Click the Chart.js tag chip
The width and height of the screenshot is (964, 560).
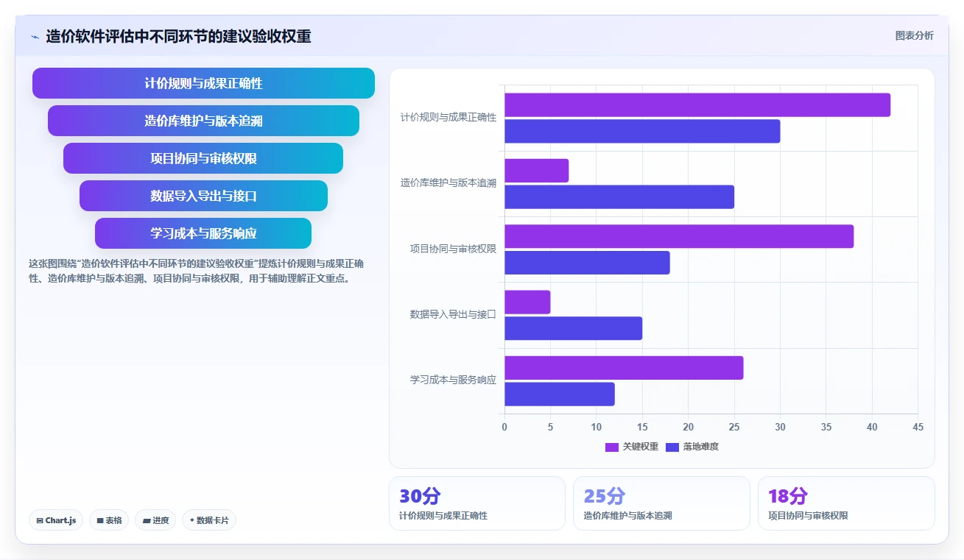coord(57,520)
